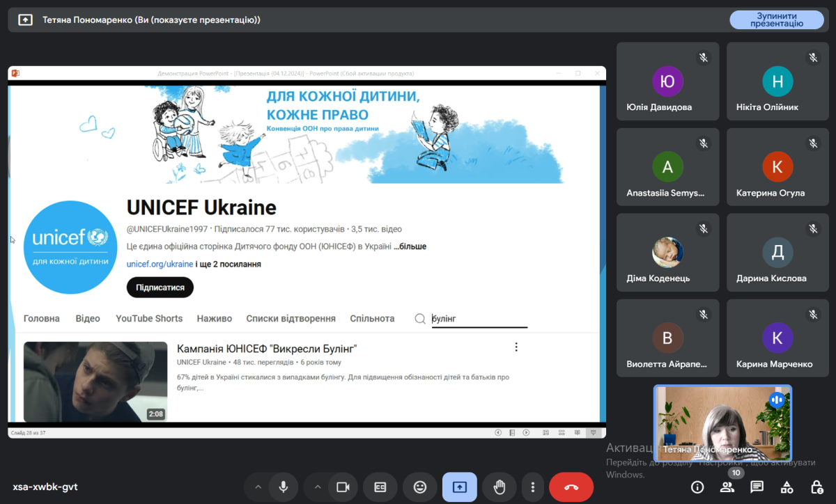This screenshot has height=504, width=836.
Task: Click the UNICEF Ukraine channel avatar
Action: click(70, 247)
